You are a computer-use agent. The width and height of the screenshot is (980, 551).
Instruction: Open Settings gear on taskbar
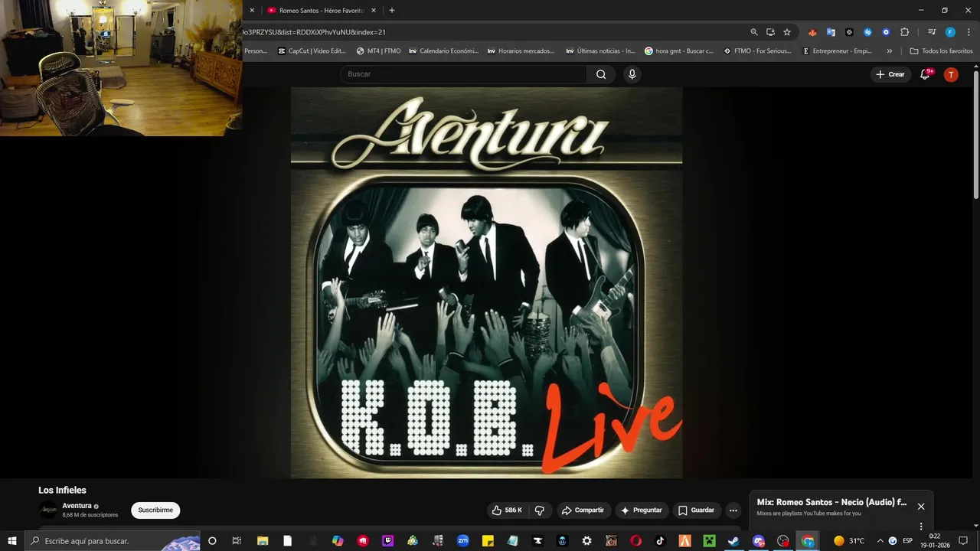[x=586, y=541]
